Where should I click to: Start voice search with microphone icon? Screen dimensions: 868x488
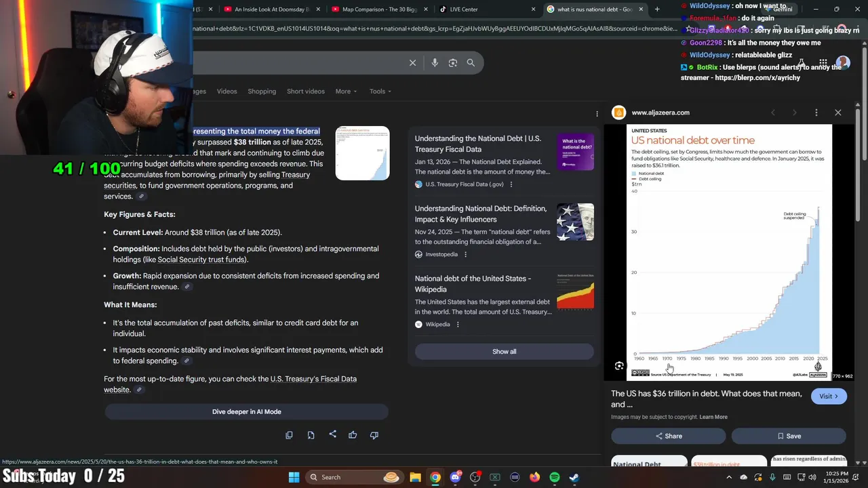435,62
